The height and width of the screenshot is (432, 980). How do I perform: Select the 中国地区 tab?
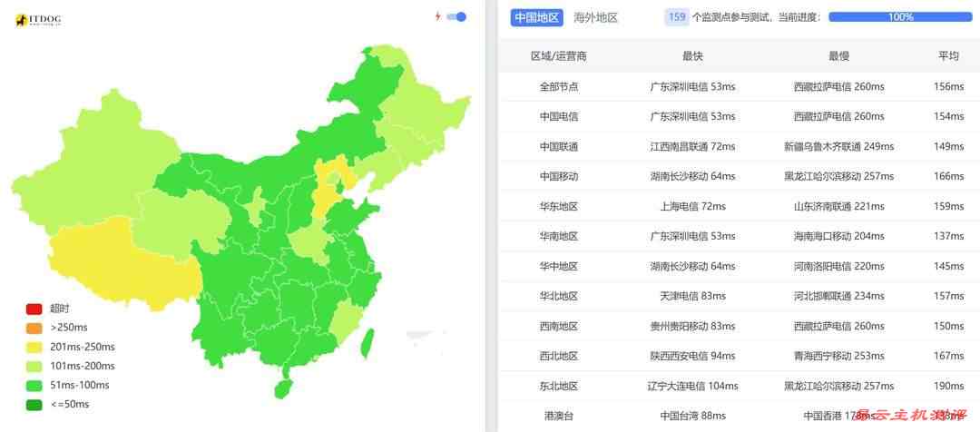click(537, 17)
